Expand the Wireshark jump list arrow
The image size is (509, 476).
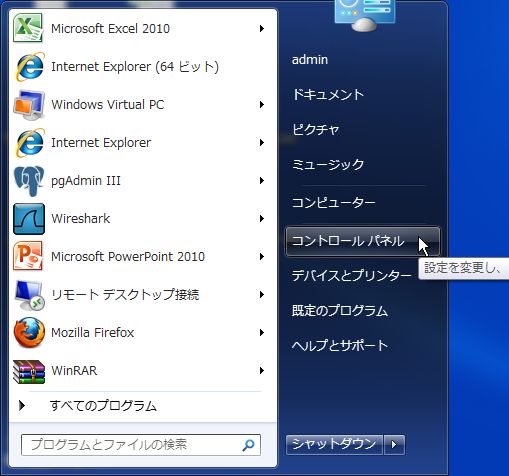[262, 219]
